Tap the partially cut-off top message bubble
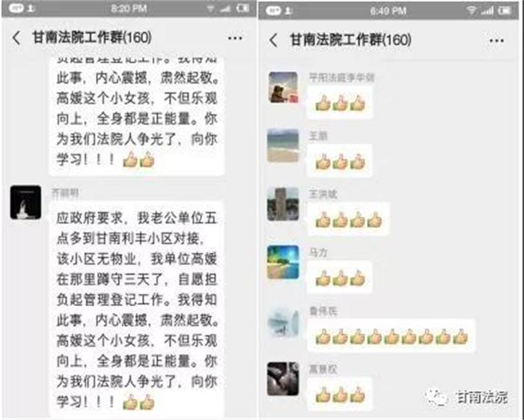This screenshot has height=420, width=524. tap(136, 116)
